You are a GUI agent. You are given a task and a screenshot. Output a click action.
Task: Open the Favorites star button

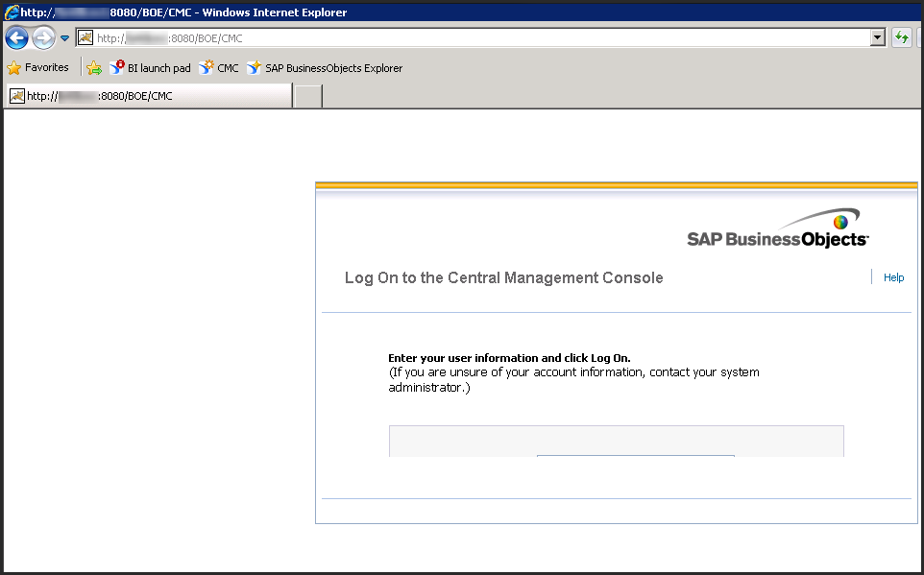(x=37, y=68)
